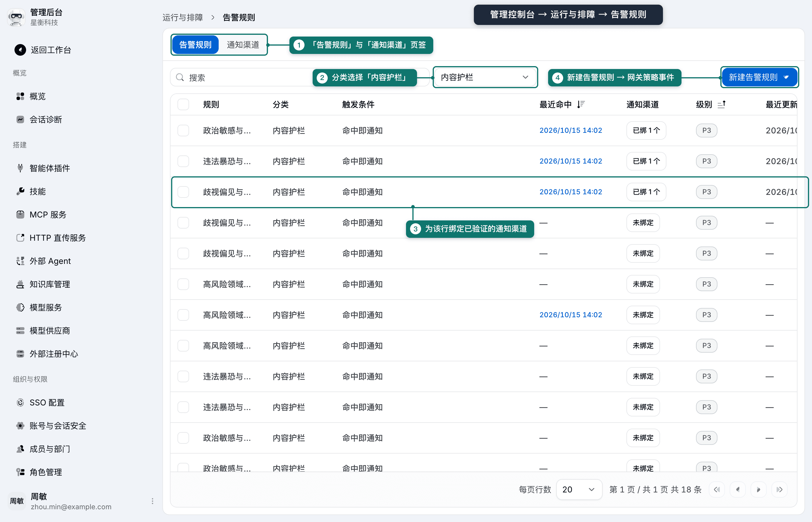This screenshot has width=812, height=522.
Task: Sort by 最近命中 column sort icon
Action: tap(581, 104)
